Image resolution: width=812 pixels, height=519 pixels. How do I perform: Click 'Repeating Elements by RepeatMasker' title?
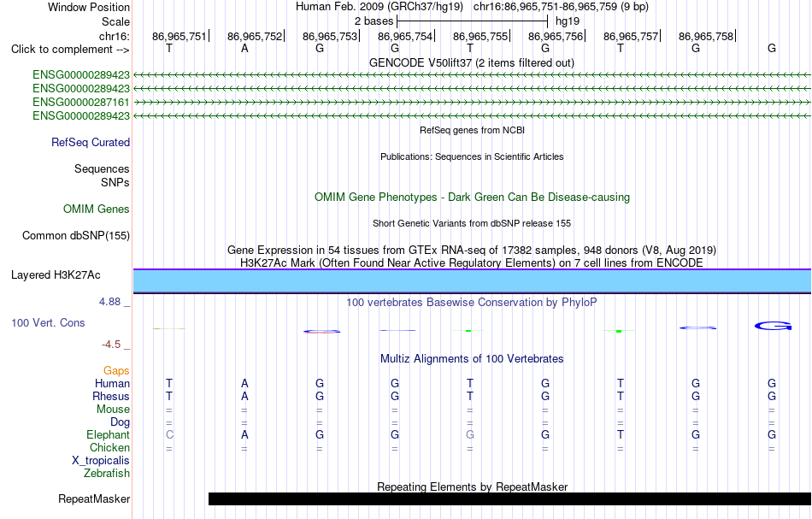point(473,487)
